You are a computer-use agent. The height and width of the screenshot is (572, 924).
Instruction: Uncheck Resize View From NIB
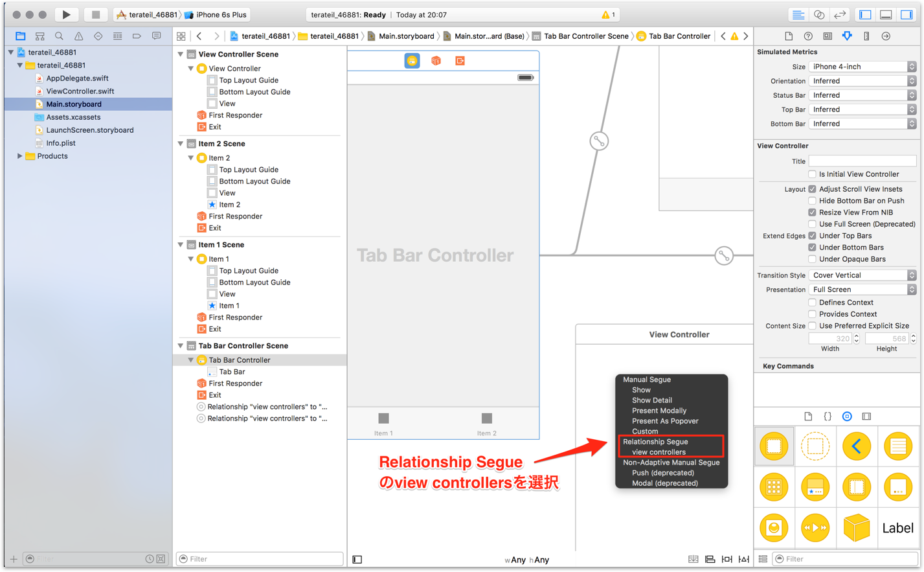812,212
